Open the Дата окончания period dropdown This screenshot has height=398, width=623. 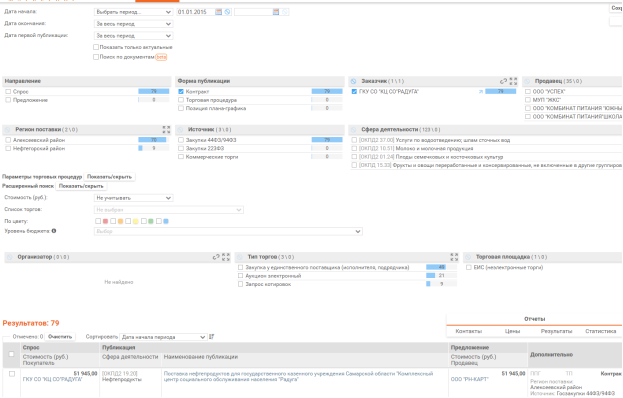pyautogui.click(x=134, y=24)
